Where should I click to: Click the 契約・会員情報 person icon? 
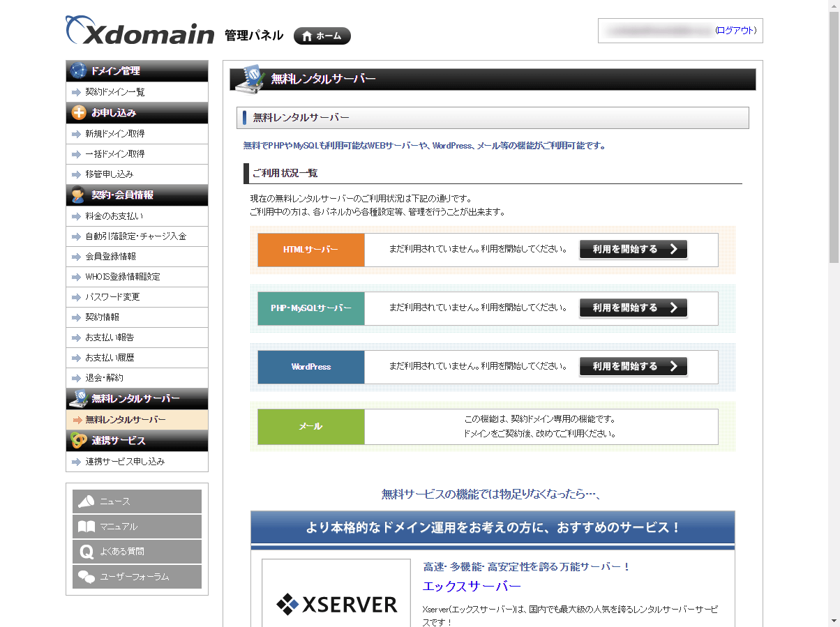[x=79, y=195]
